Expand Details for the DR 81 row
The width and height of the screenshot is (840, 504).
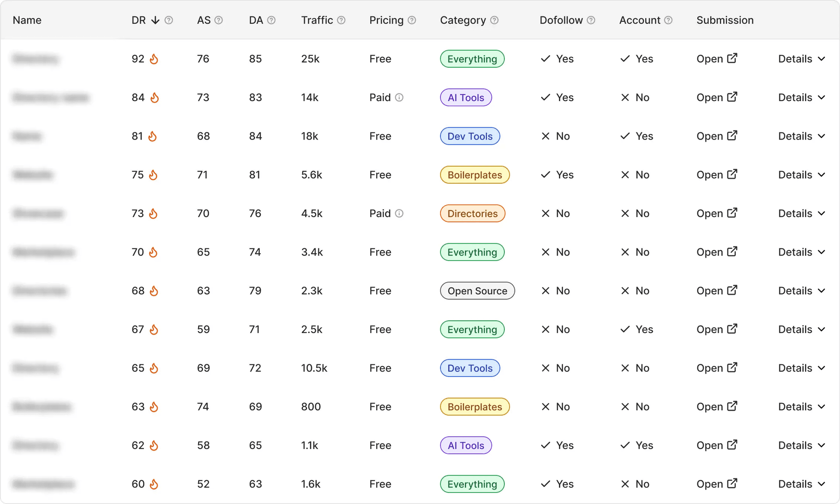801,136
